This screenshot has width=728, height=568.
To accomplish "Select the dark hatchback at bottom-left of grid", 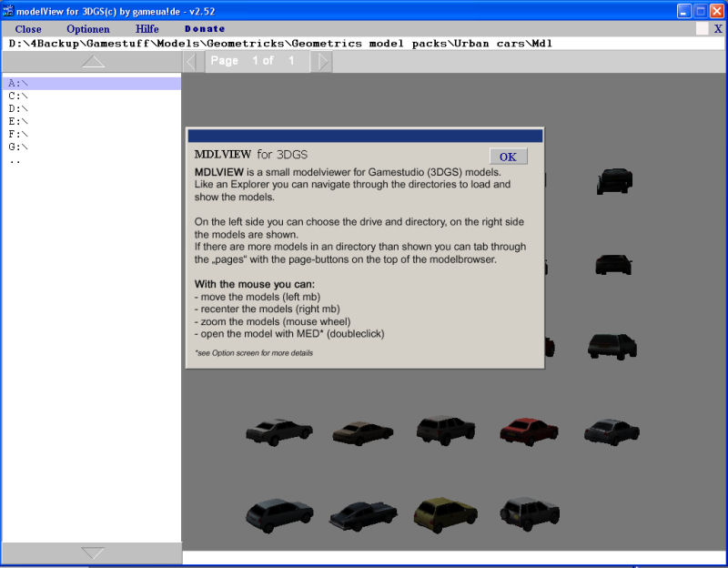I will (x=279, y=515).
